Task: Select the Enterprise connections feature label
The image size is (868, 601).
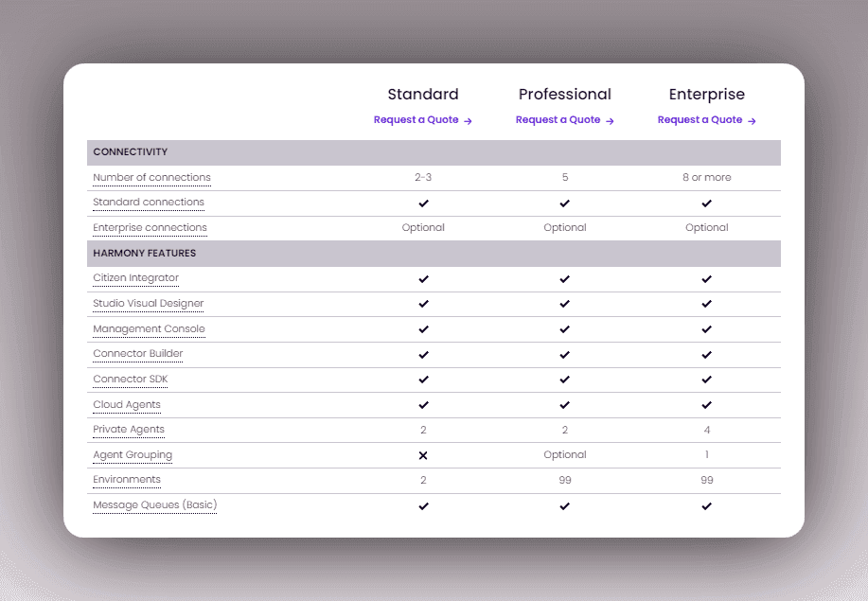Action: [150, 228]
